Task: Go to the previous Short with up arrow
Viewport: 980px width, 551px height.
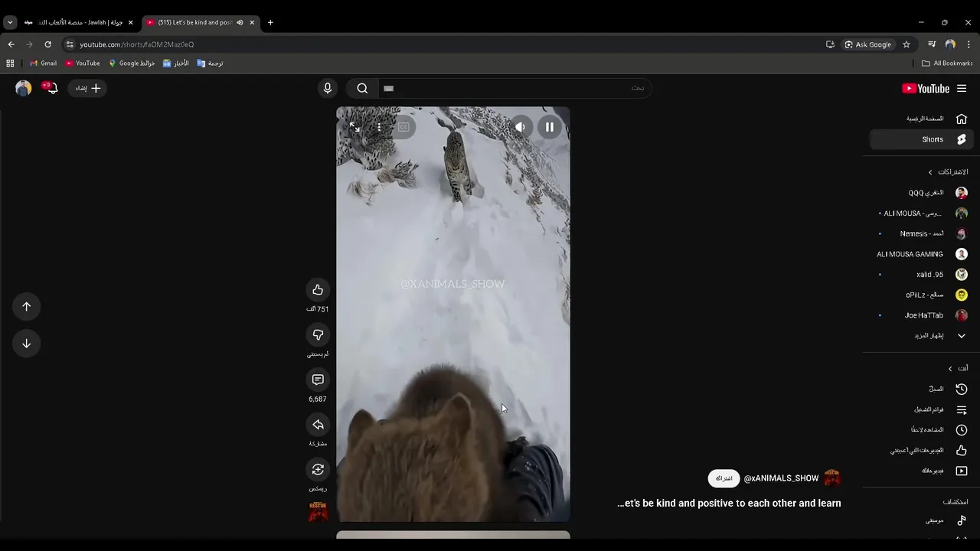Action: click(26, 306)
